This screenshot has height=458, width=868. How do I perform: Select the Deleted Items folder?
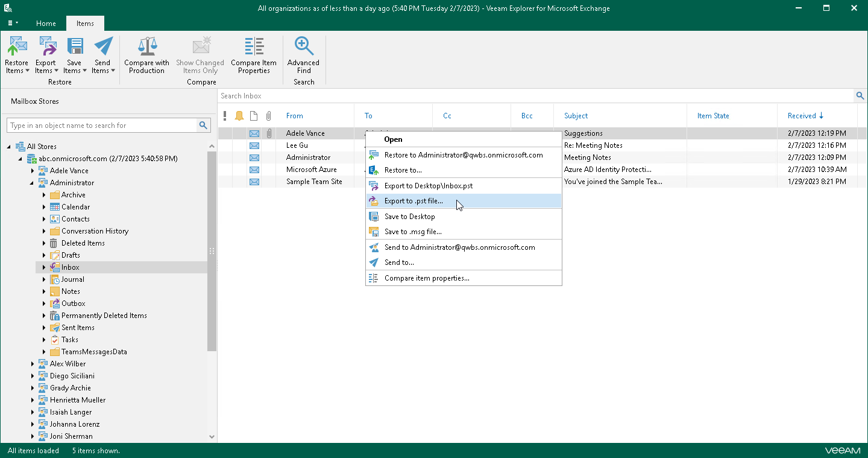click(x=83, y=243)
